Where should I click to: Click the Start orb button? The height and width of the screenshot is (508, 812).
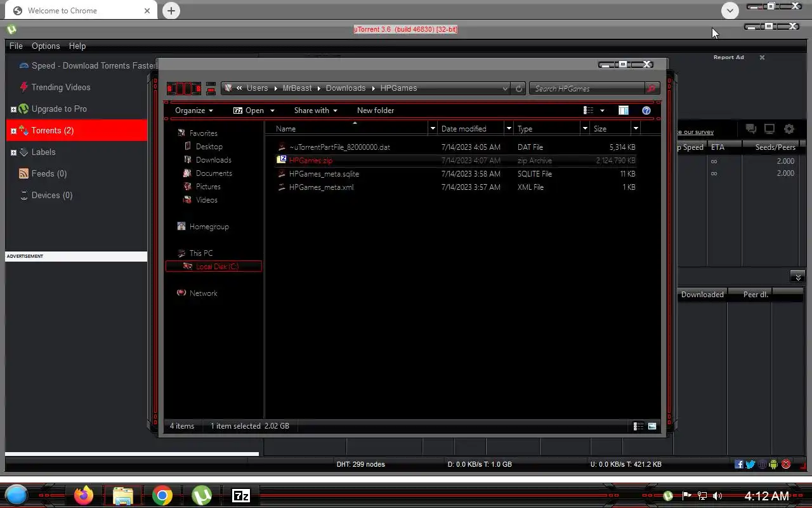point(16,495)
